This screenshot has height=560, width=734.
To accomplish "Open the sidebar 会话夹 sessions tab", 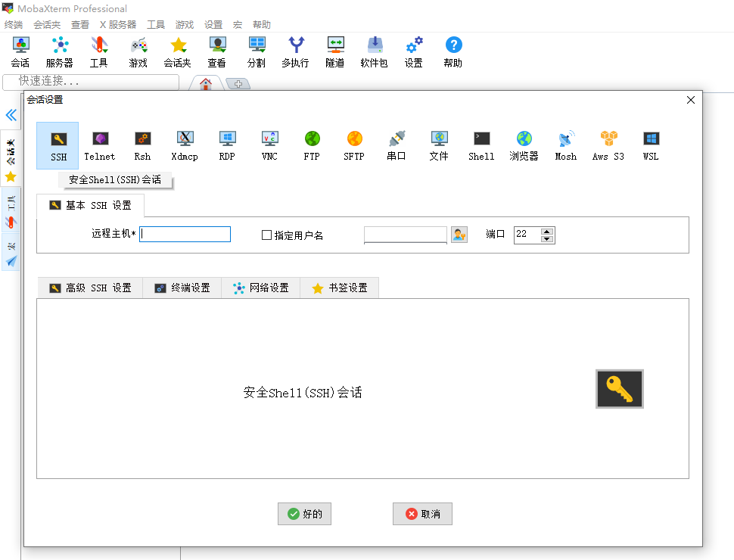I will point(11,159).
